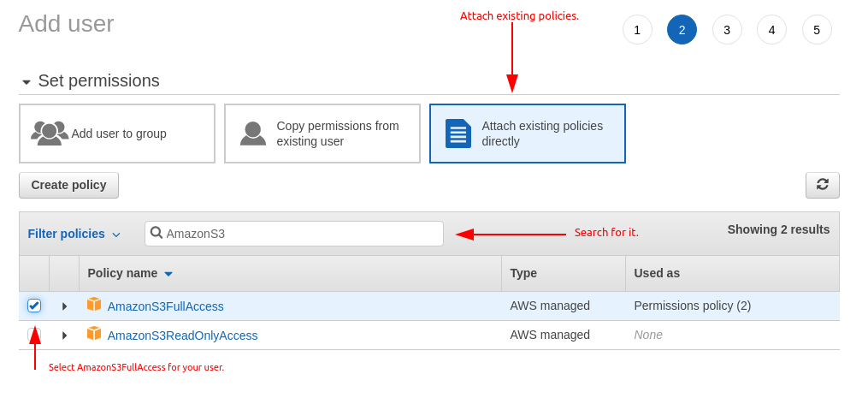Go to wizard step 3
This screenshot has height=398, width=868.
[x=727, y=30]
